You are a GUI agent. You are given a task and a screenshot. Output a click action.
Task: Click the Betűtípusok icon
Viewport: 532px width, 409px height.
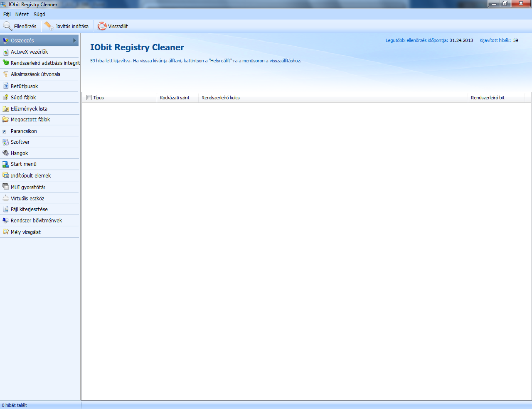[x=6, y=86]
